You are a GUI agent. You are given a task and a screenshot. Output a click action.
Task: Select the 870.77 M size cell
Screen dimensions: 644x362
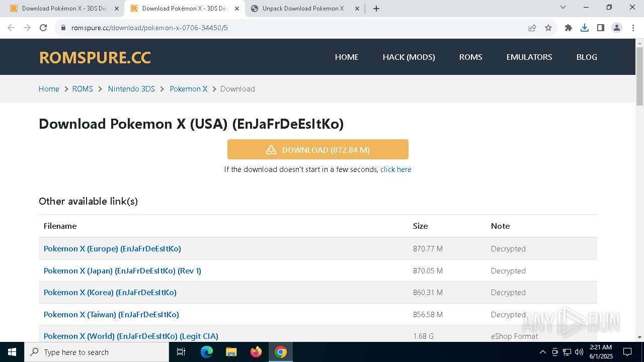428,248
